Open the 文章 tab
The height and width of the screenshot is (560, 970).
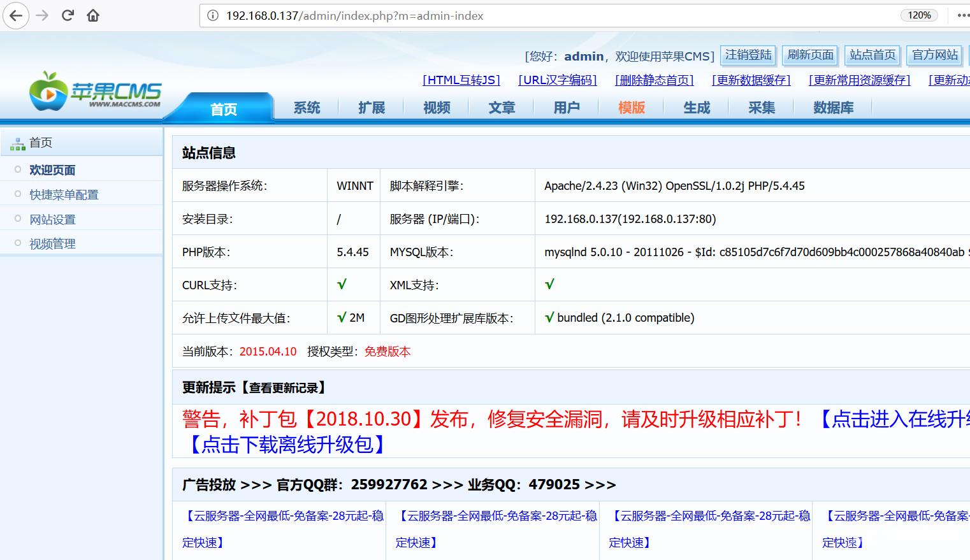click(502, 108)
